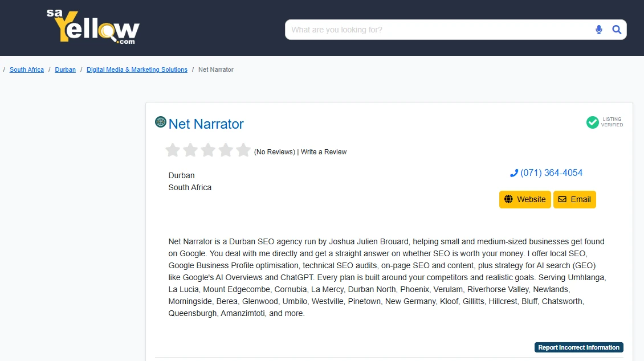Visit the business via Website button
Screen dimensions: 644x361
(525, 199)
